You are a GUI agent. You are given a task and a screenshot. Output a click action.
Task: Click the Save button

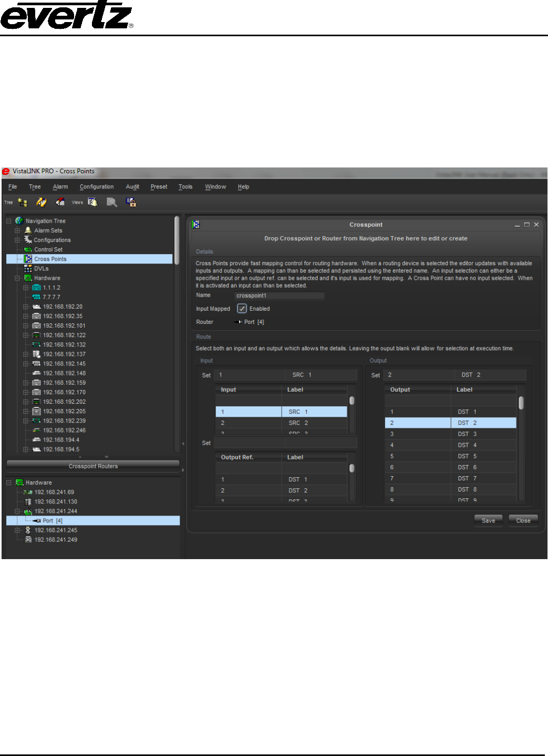pos(488,521)
